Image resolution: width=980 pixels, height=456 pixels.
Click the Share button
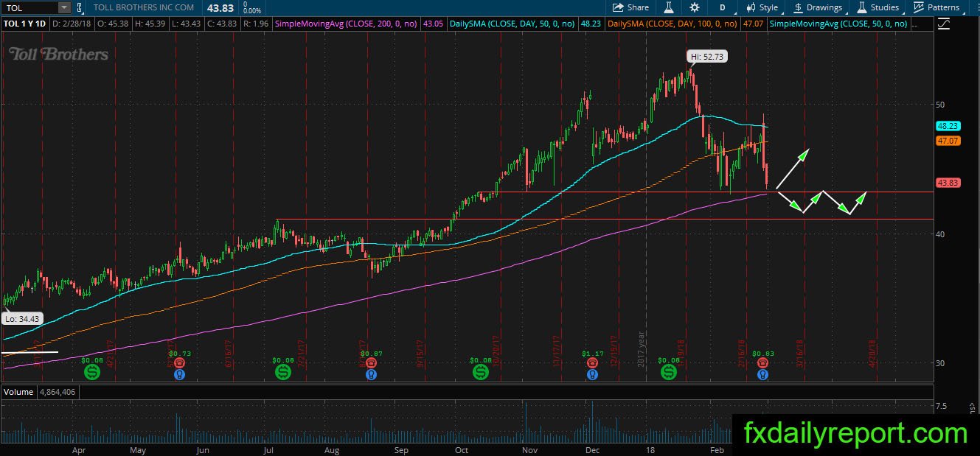tap(631, 7)
